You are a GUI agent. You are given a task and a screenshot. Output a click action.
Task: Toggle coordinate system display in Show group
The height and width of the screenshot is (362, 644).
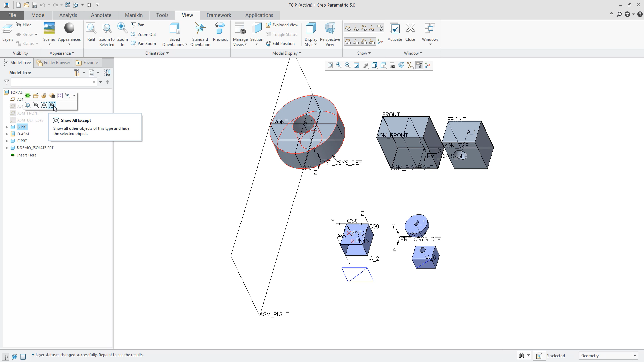click(x=372, y=28)
